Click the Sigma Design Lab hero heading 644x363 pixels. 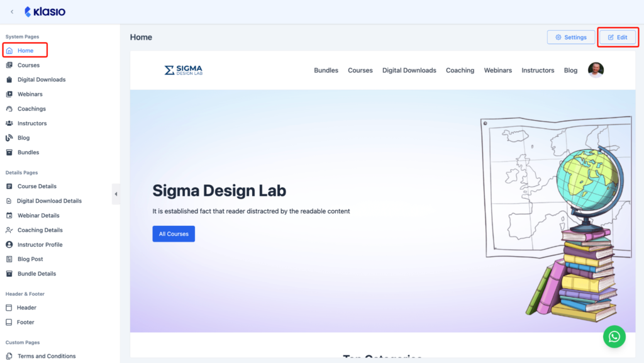click(x=219, y=191)
